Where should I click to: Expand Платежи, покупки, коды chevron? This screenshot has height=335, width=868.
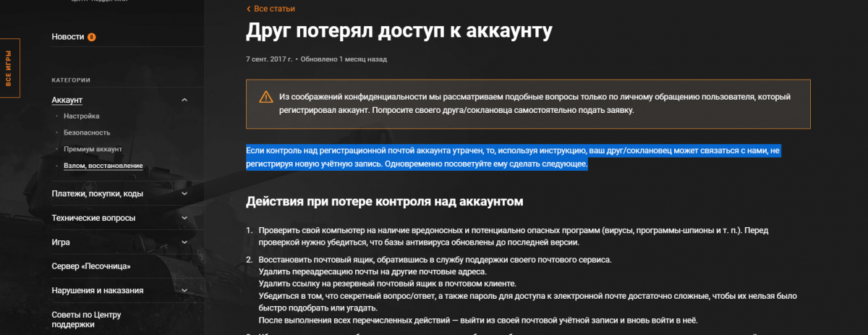(184, 194)
